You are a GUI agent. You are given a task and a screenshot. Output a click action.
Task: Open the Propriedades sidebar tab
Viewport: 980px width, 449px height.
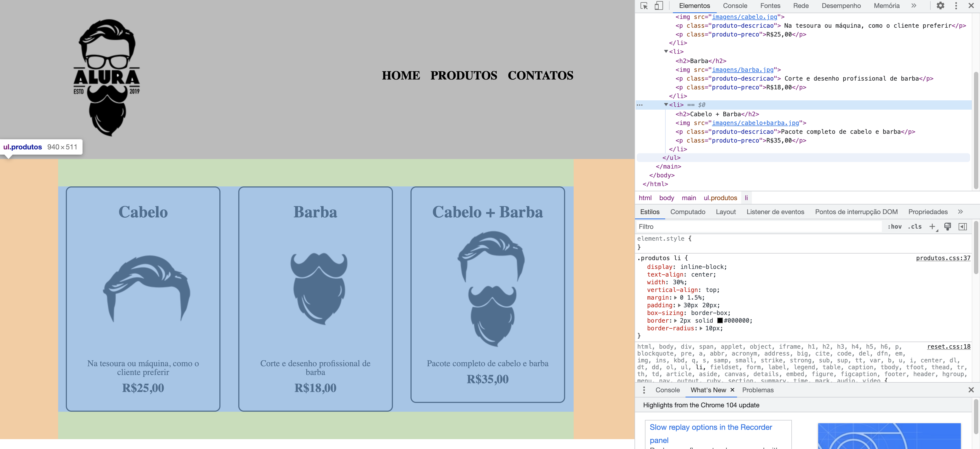point(928,212)
